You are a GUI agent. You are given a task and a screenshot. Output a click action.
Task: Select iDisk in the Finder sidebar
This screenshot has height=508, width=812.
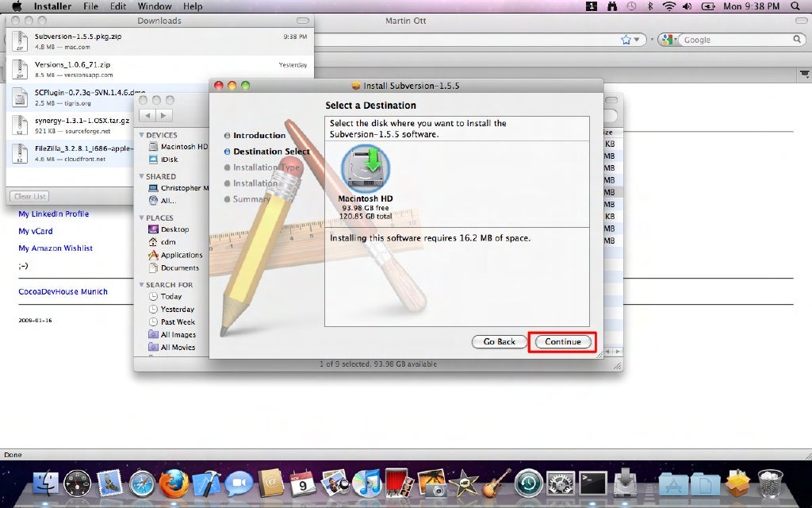click(x=163, y=160)
